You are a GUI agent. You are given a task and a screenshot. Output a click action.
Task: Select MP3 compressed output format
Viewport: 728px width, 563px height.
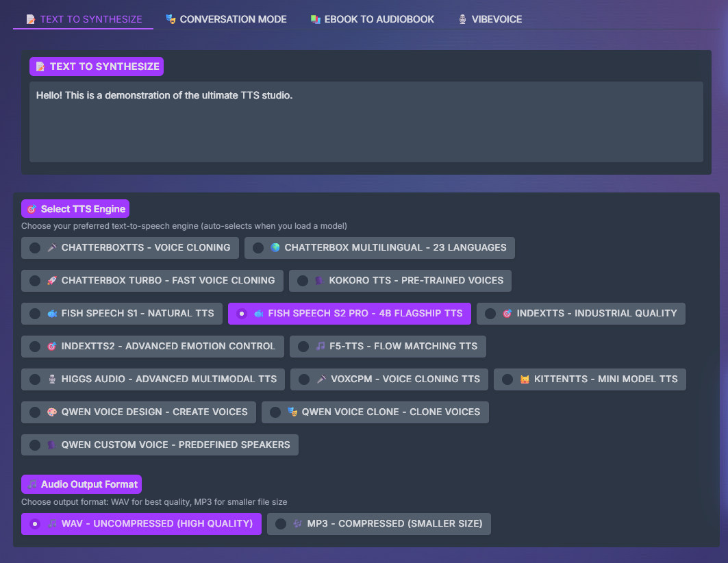point(281,524)
